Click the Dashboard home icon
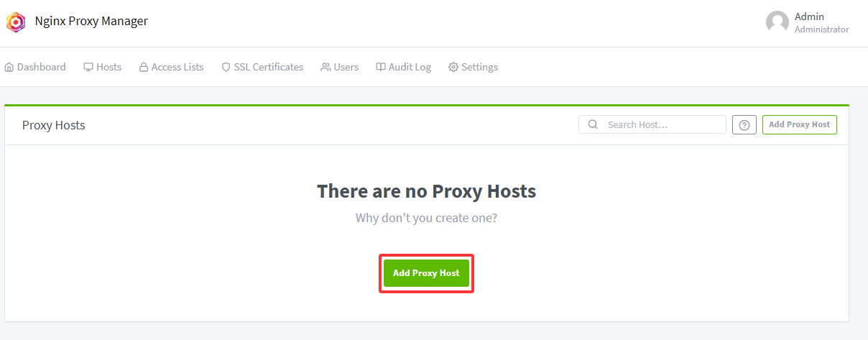 click(9, 67)
